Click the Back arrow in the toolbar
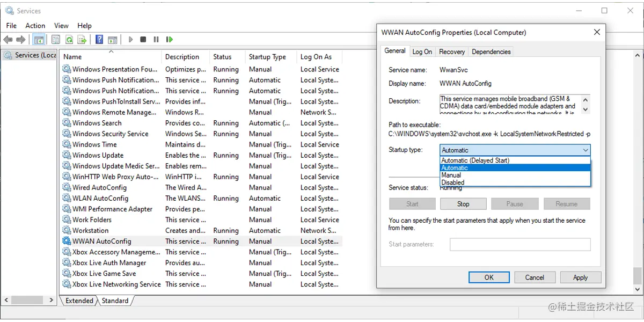The height and width of the screenshot is (322, 644). point(8,39)
